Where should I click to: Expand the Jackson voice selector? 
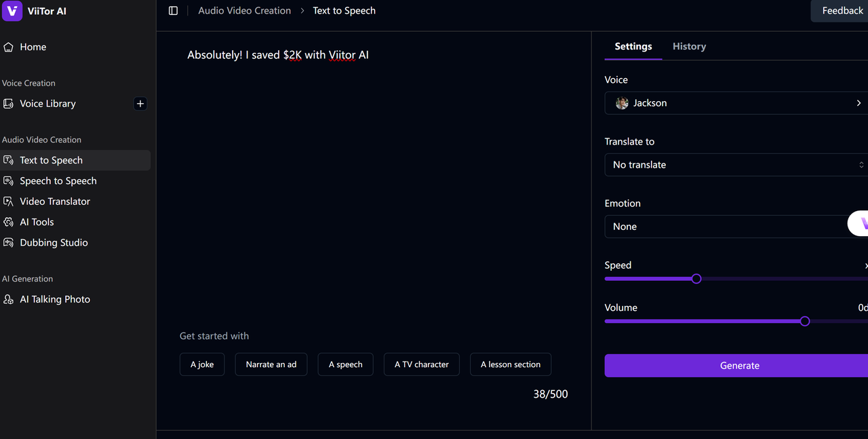pyautogui.click(x=736, y=103)
